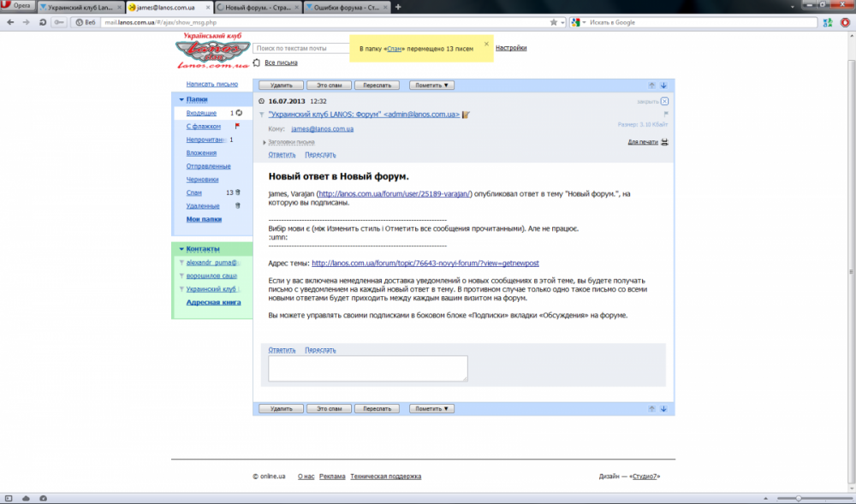Close the message with the X icon
Screen dimensions: 856x504
point(664,101)
